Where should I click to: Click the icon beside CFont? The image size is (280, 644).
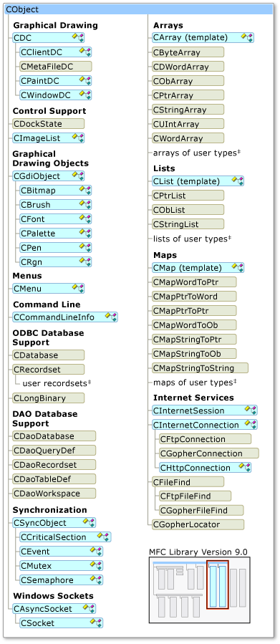pyautogui.click(x=85, y=219)
